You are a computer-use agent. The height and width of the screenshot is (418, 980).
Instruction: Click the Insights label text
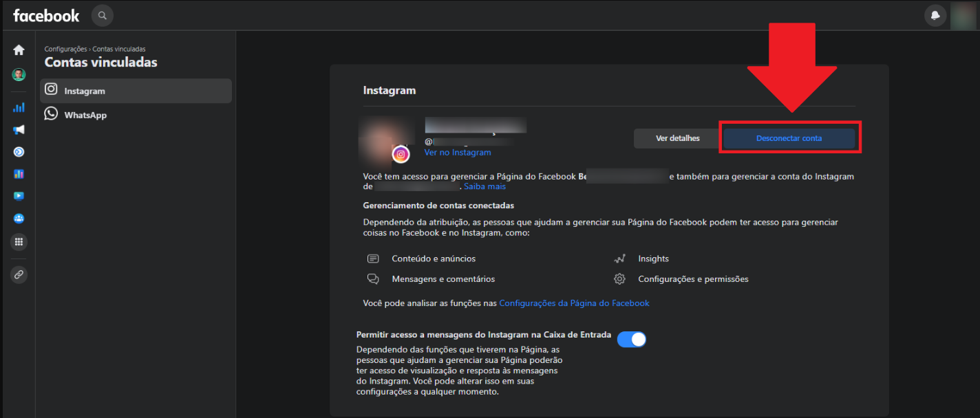[653, 258]
